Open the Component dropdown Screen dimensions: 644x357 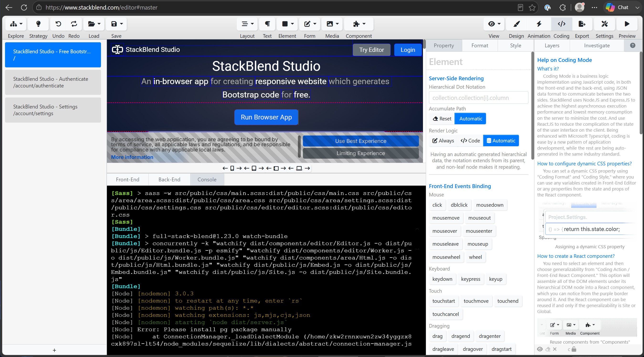click(x=359, y=24)
